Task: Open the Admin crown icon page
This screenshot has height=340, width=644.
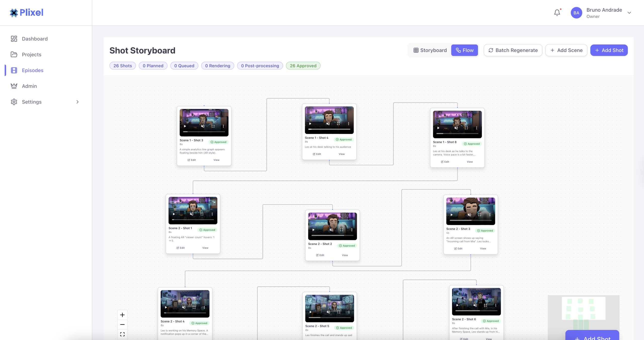Action: (14, 86)
